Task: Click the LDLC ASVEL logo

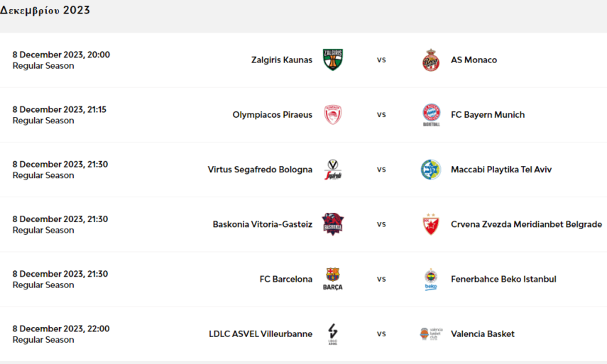Action: pyautogui.click(x=333, y=334)
